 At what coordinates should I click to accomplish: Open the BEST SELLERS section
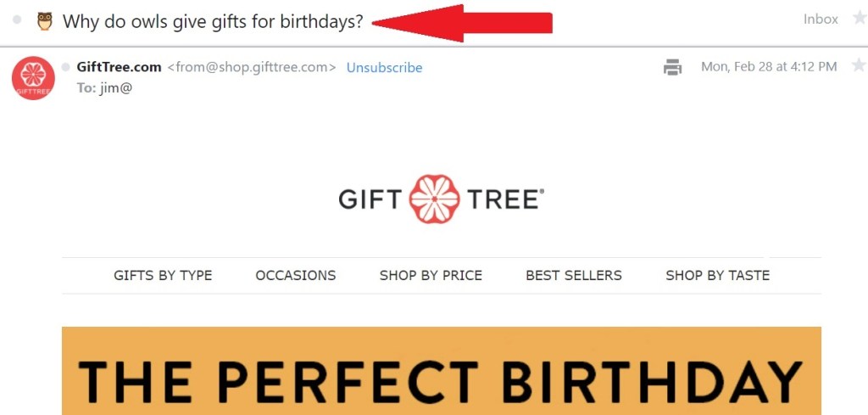point(574,275)
